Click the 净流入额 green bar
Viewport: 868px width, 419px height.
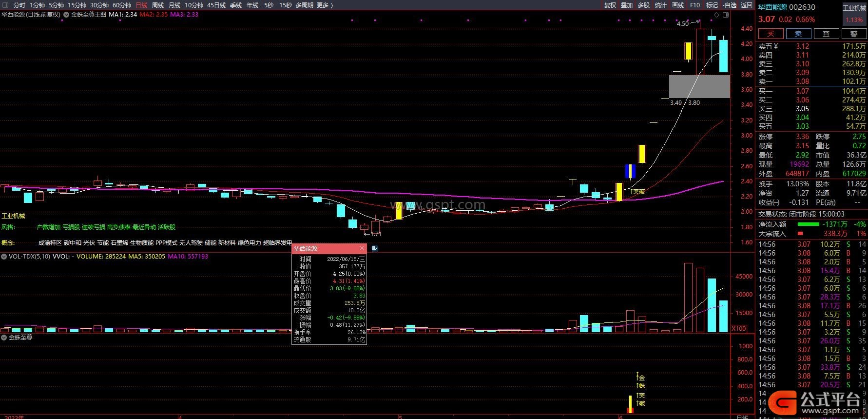(x=808, y=224)
